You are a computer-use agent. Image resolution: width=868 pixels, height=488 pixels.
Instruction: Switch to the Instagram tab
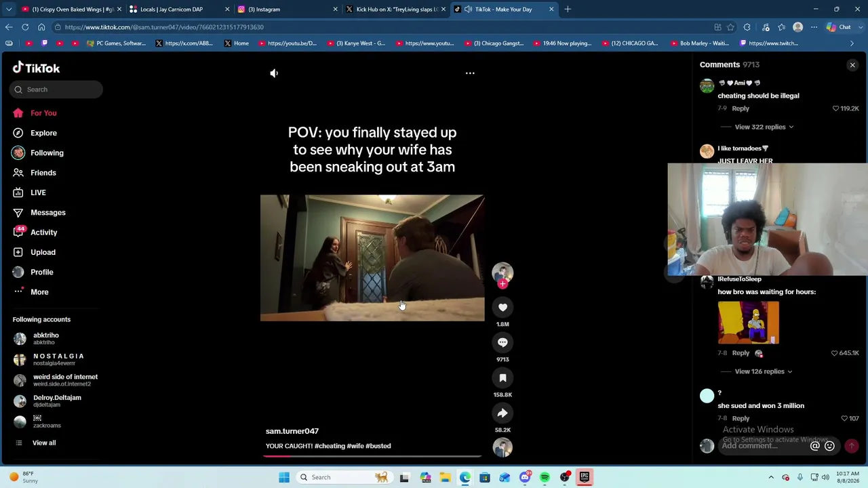288,9
